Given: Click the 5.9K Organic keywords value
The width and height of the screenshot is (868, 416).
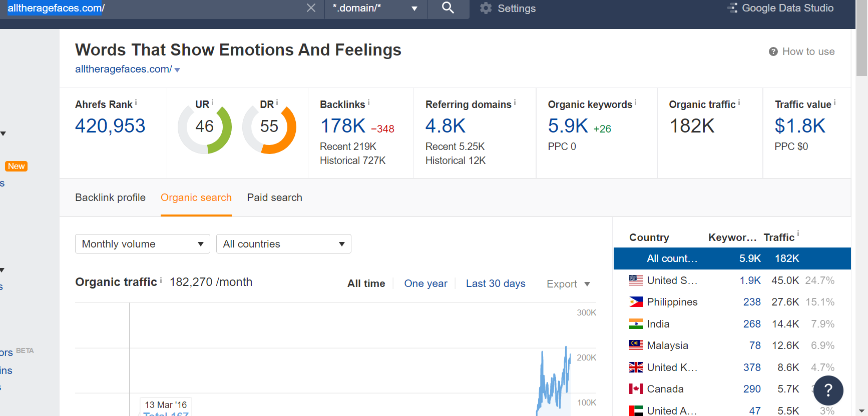Looking at the screenshot, I should (x=568, y=126).
